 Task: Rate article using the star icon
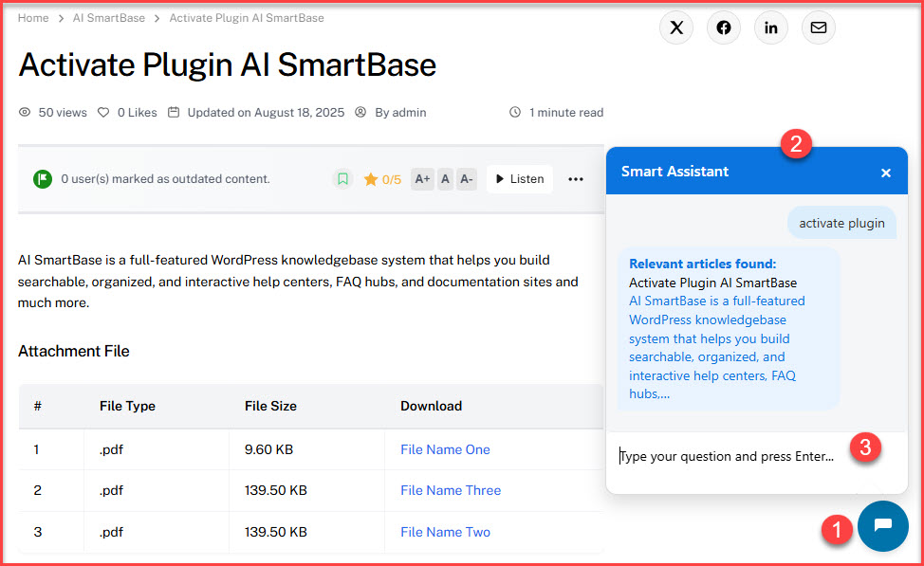371,179
